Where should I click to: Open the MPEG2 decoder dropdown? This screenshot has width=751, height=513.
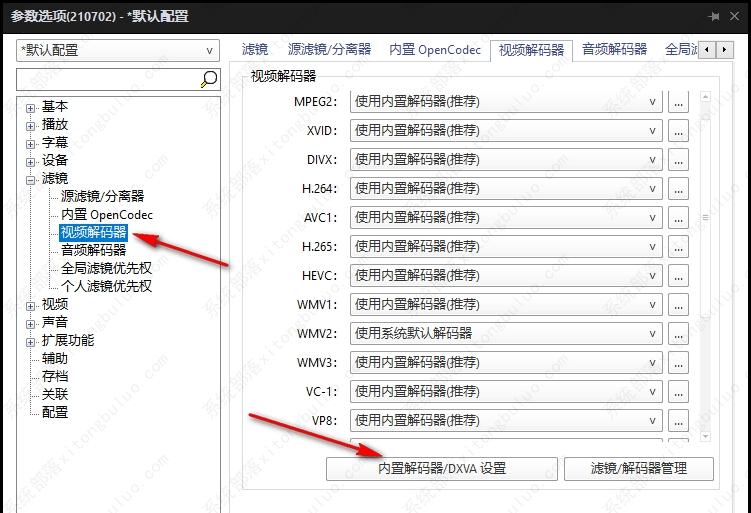[506, 102]
